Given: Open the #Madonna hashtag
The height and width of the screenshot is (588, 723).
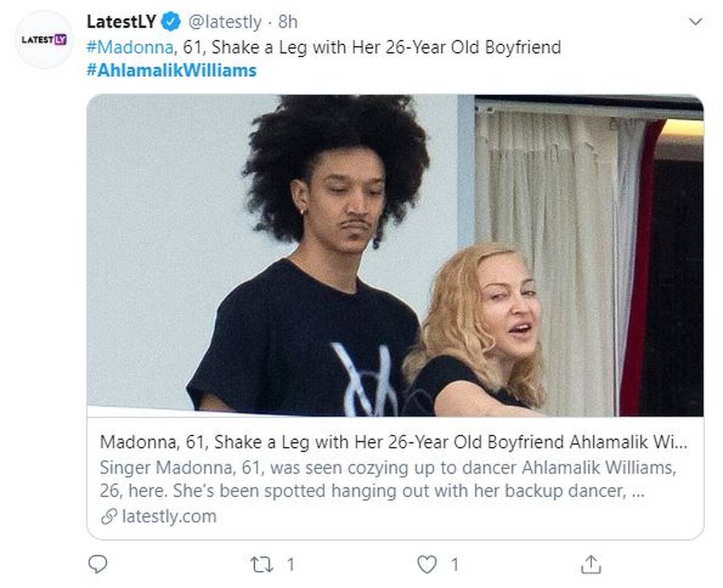Looking at the screenshot, I should 130,47.
